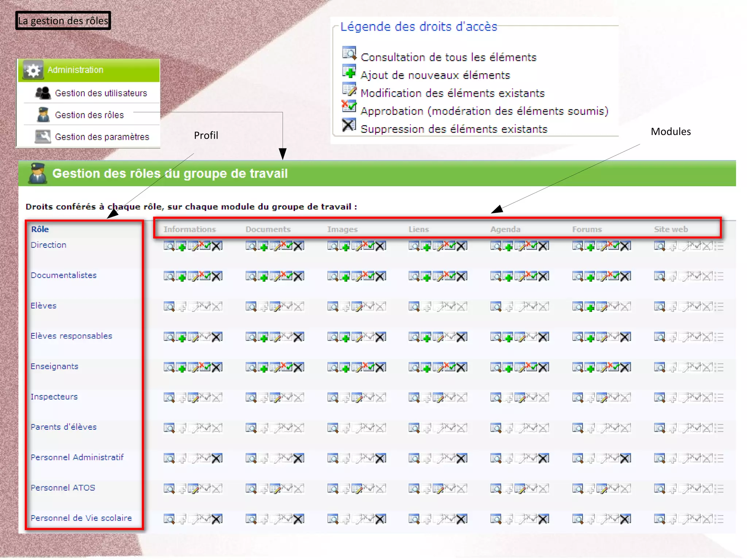This screenshot has height=560, width=747.
Task: Toggle Direction's delete right on Forums
Action: coord(626,246)
